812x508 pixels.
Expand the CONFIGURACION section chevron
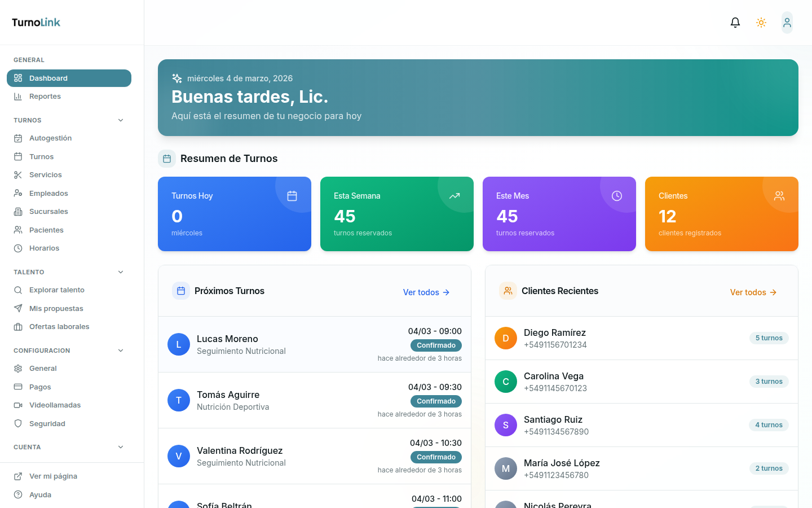pos(120,350)
